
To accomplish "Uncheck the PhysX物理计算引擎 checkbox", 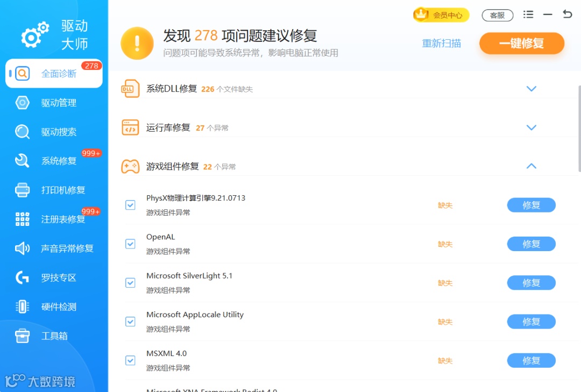I will [130, 205].
